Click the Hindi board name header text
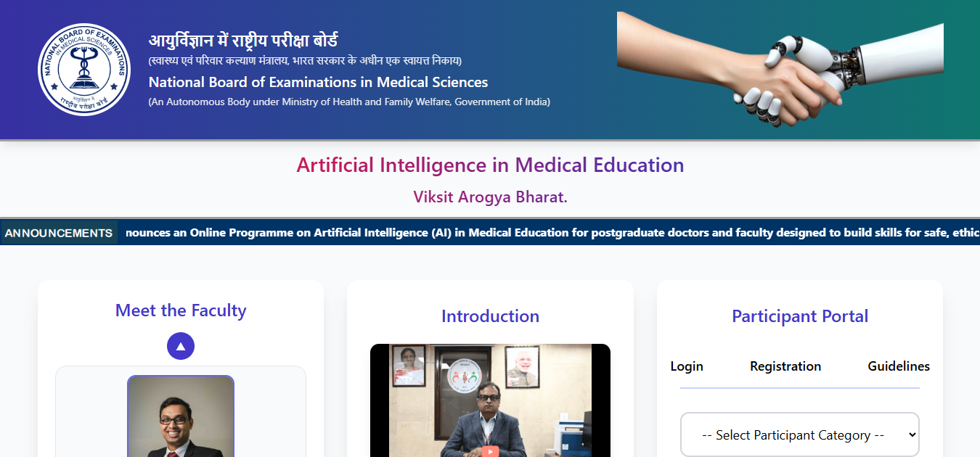 click(243, 41)
